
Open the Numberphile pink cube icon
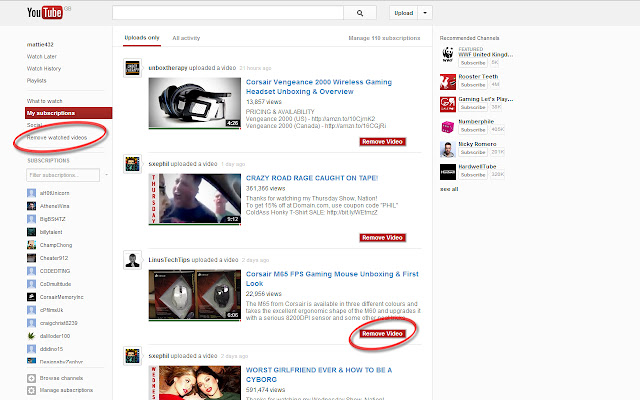[448, 127]
